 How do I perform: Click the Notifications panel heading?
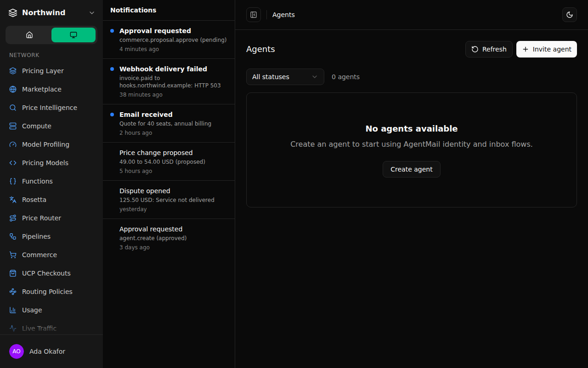133,10
